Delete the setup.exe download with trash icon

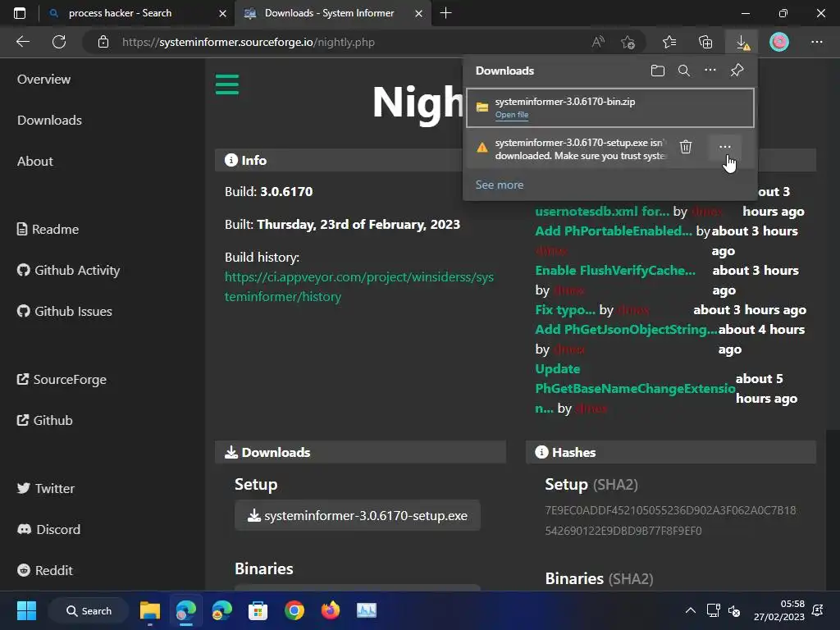685,147
